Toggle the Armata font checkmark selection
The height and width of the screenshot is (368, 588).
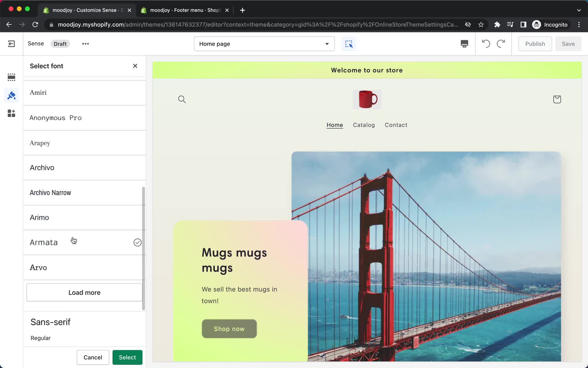[x=137, y=242]
